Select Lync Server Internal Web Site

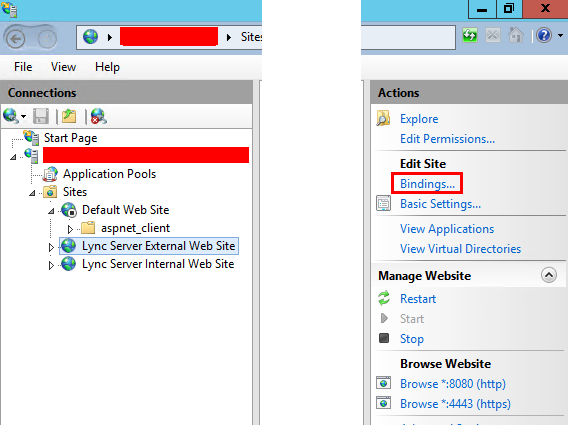point(158,264)
